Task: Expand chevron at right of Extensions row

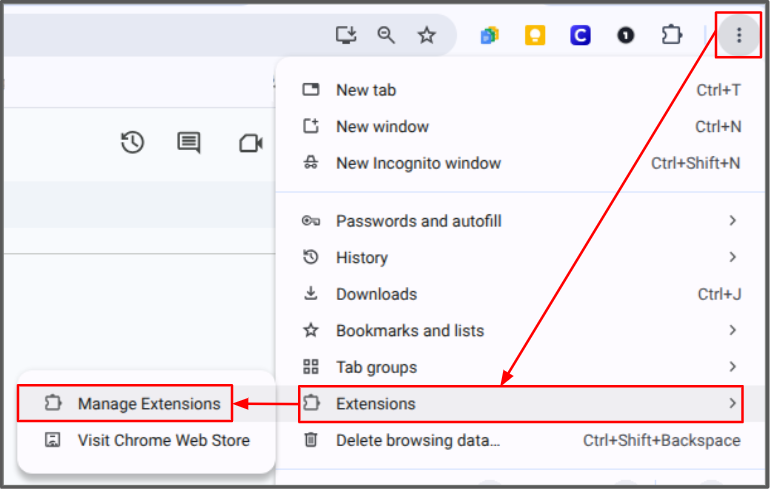Action: click(x=733, y=404)
